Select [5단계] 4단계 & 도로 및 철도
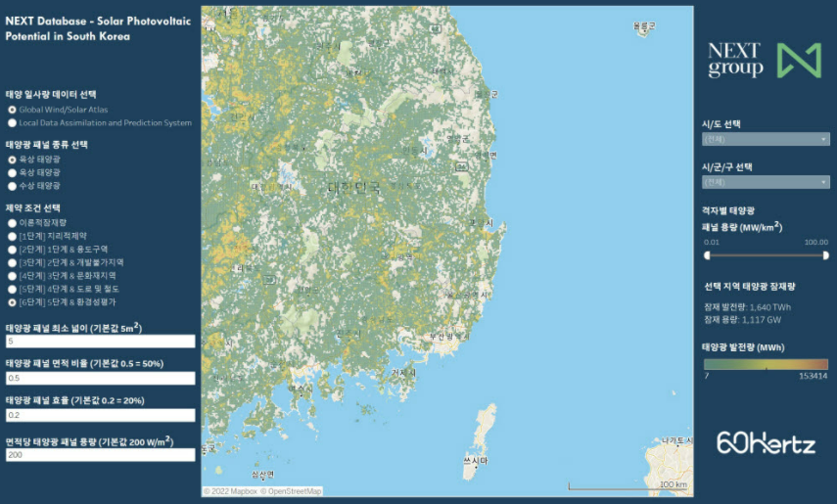This screenshot has height=504, width=837. tap(12, 289)
